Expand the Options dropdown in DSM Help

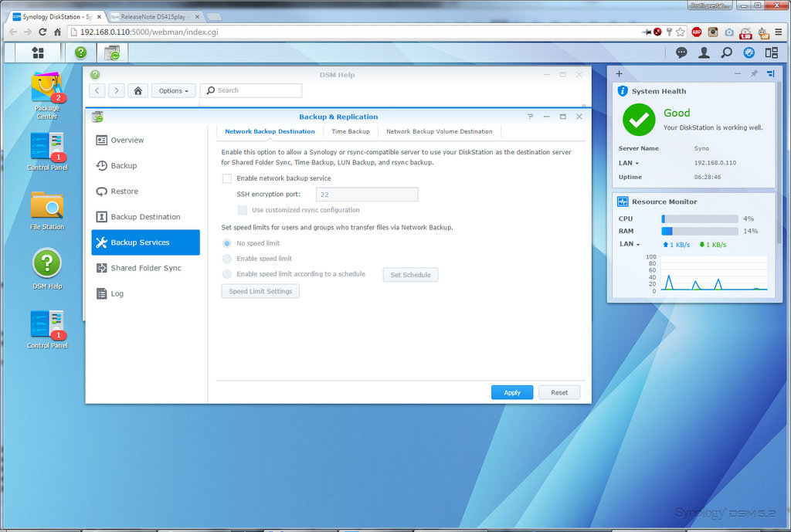tap(173, 91)
